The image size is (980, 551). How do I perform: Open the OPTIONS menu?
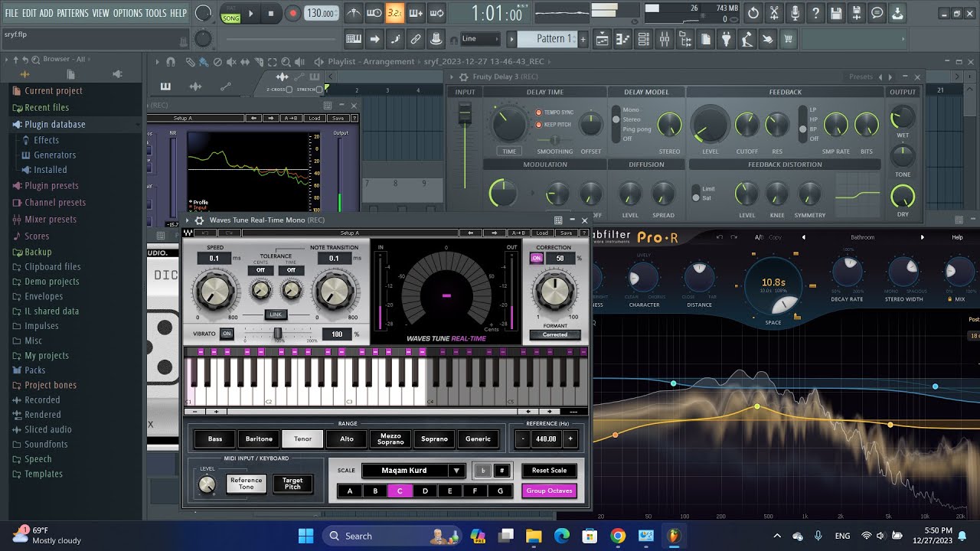pos(128,13)
